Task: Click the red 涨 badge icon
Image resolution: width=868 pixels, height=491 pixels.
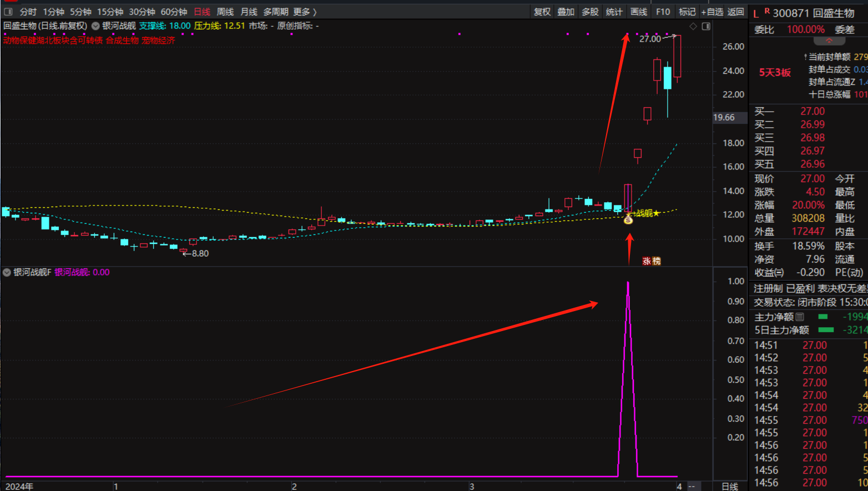Action: 647,261
